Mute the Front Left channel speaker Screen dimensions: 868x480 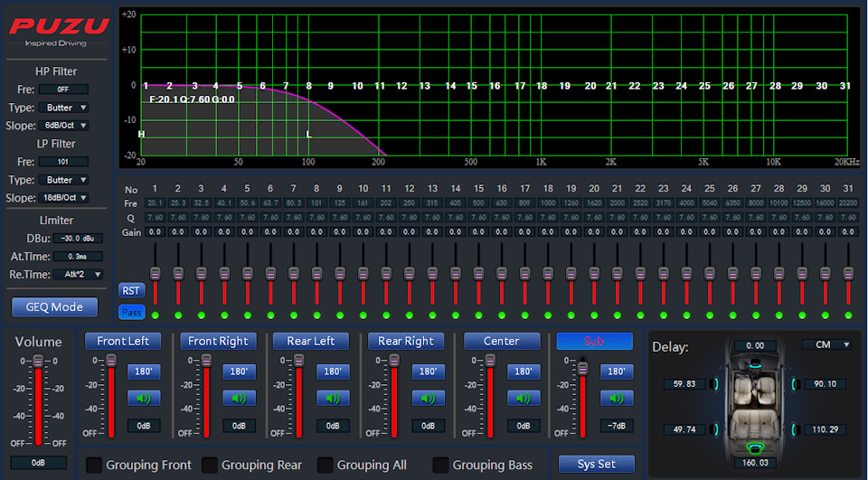(142, 398)
